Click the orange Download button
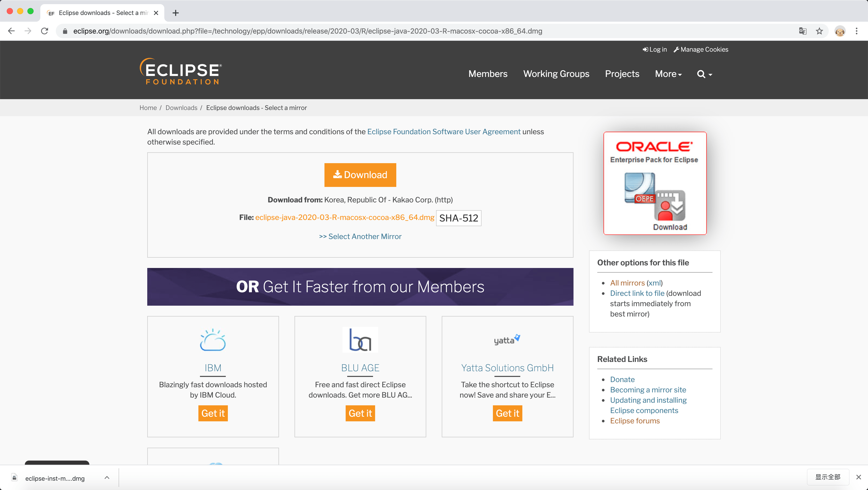 pos(360,175)
